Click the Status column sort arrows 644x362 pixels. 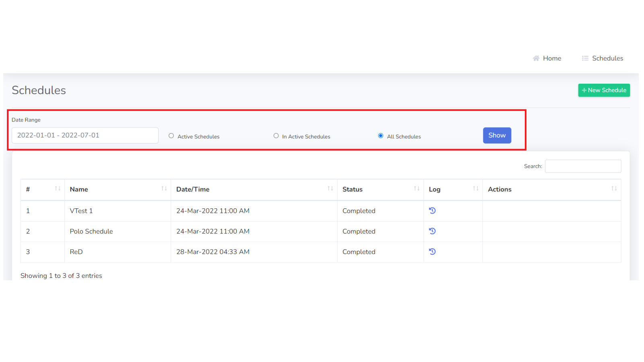pos(417,188)
